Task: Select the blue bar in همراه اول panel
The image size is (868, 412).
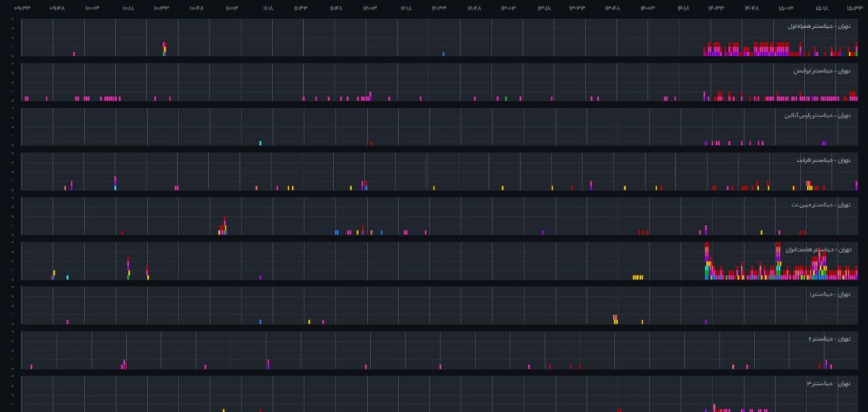Action: (443, 54)
